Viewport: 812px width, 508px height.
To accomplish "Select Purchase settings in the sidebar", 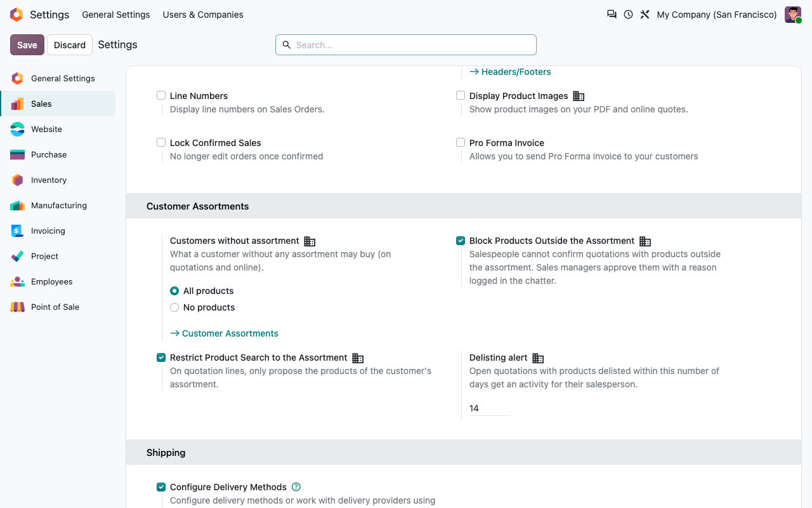I will point(58,154).
